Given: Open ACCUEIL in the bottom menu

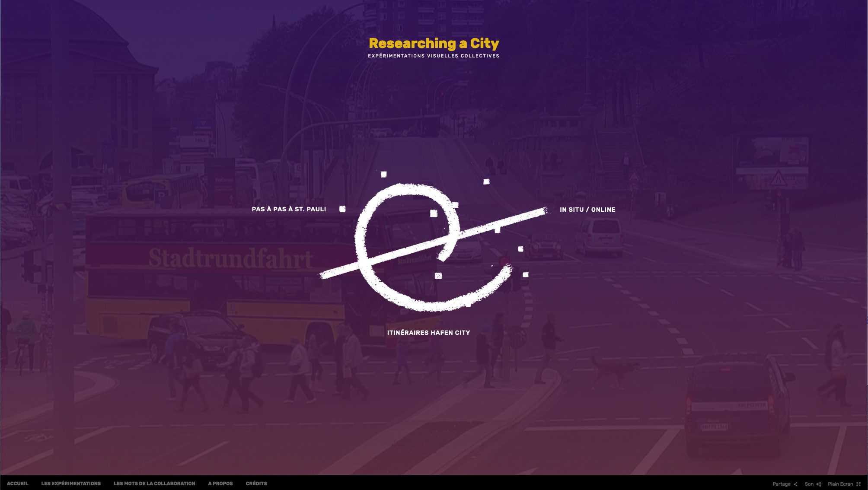Looking at the screenshot, I should point(17,484).
